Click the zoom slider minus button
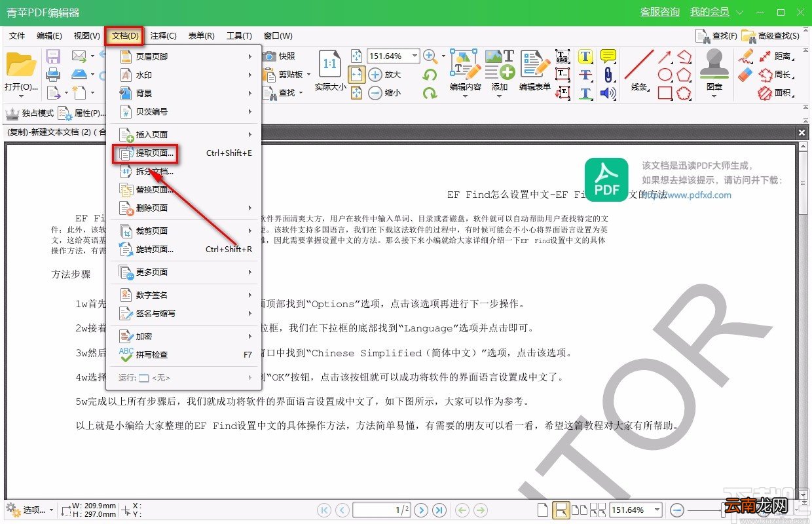812x524 pixels. [x=678, y=510]
